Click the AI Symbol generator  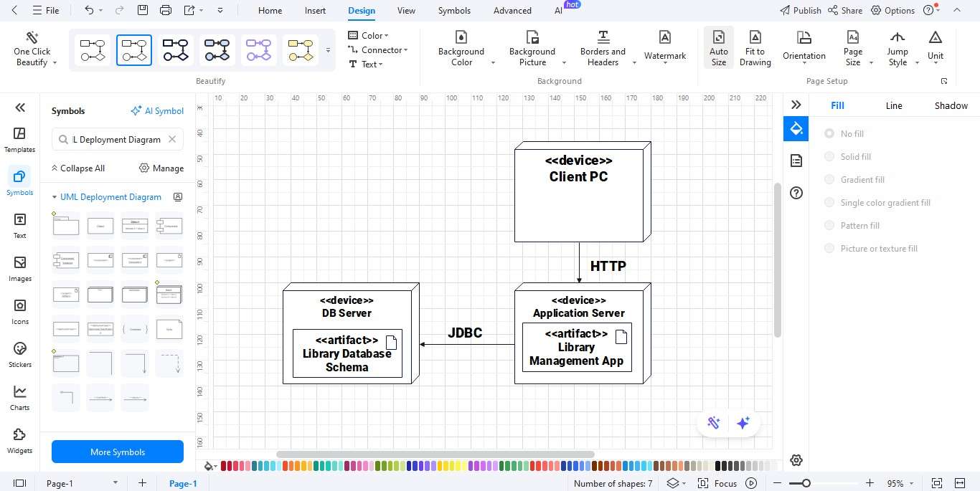[157, 110]
